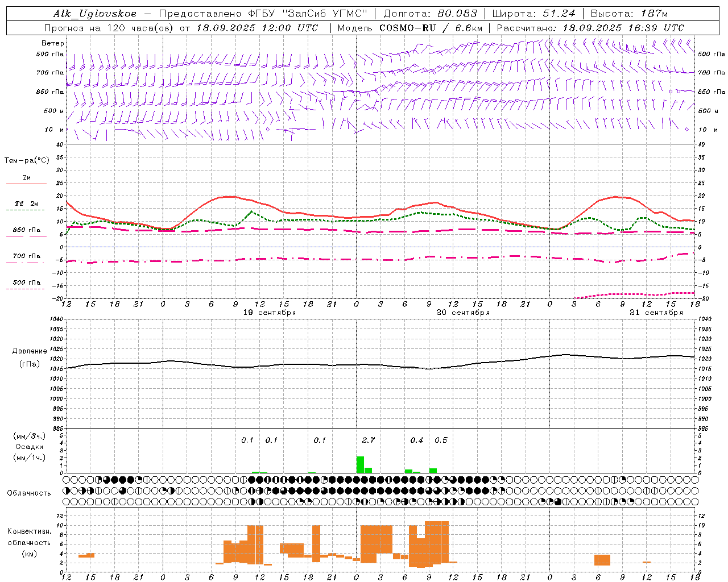This screenshot has width=728, height=582.
Task: Click the Давление pressure panel label
Action: coord(30,351)
